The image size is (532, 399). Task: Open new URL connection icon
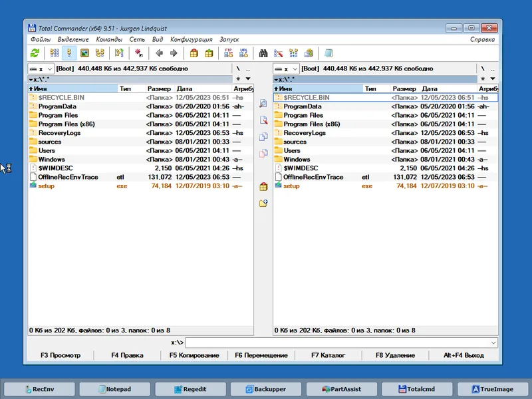[243, 53]
